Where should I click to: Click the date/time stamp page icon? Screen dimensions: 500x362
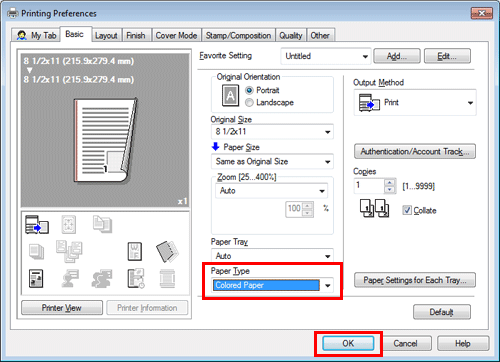[136, 279]
